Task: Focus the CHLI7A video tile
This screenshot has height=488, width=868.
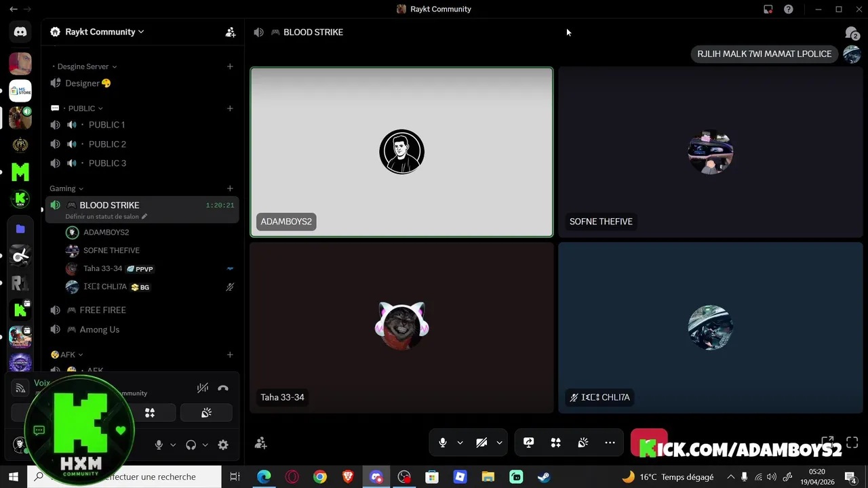Action: pyautogui.click(x=710, y=327)
